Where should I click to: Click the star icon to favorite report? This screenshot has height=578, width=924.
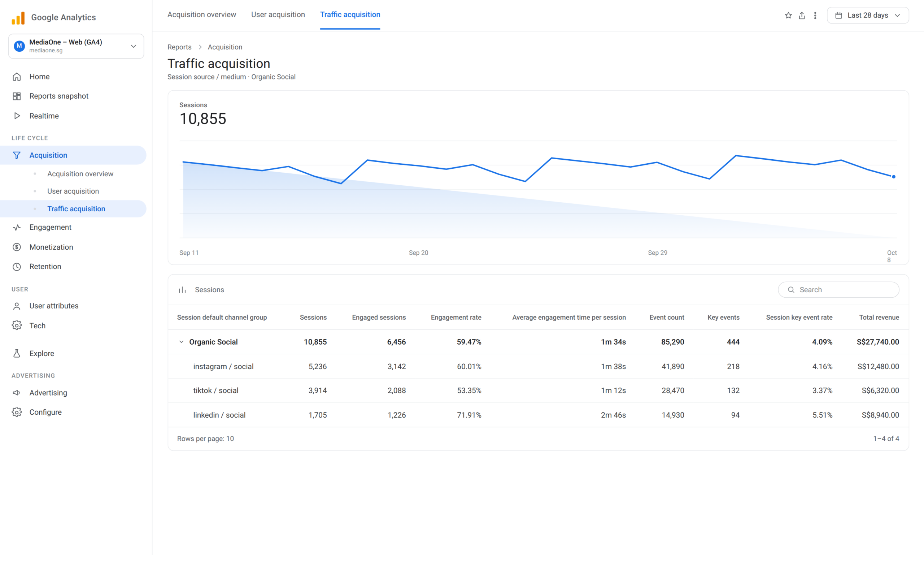(788, 15)
